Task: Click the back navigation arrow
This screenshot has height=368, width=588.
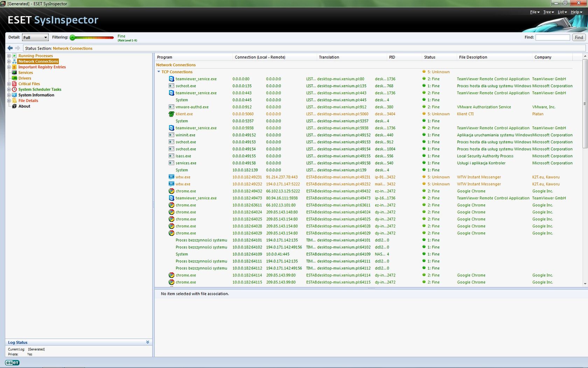Action: [10, 48]
